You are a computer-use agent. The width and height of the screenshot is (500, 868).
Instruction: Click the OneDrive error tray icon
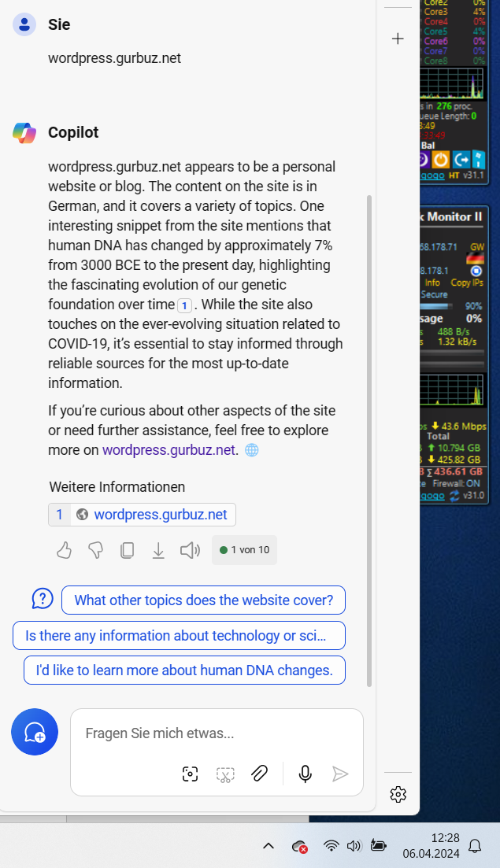click(x=299, y=847)
